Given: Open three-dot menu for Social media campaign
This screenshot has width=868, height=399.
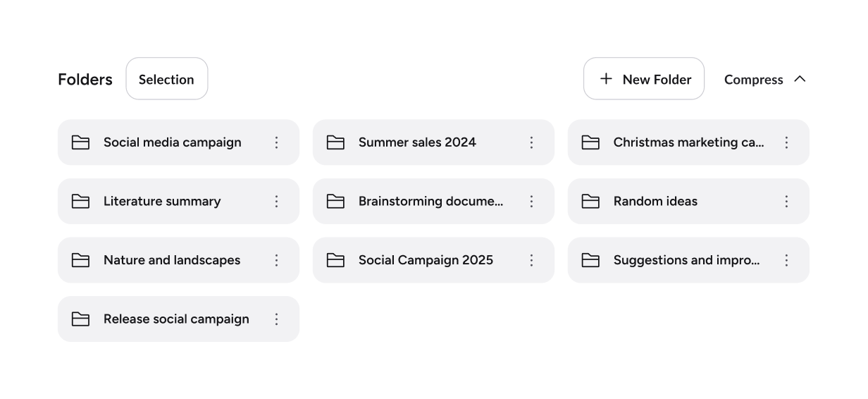Looking at the screenshot, I should pos(276,142).
